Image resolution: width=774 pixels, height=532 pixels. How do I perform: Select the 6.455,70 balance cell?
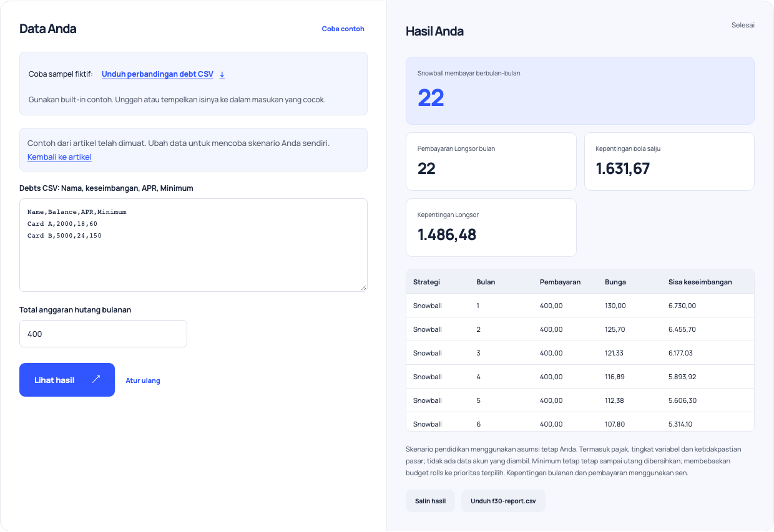point(682,329)
